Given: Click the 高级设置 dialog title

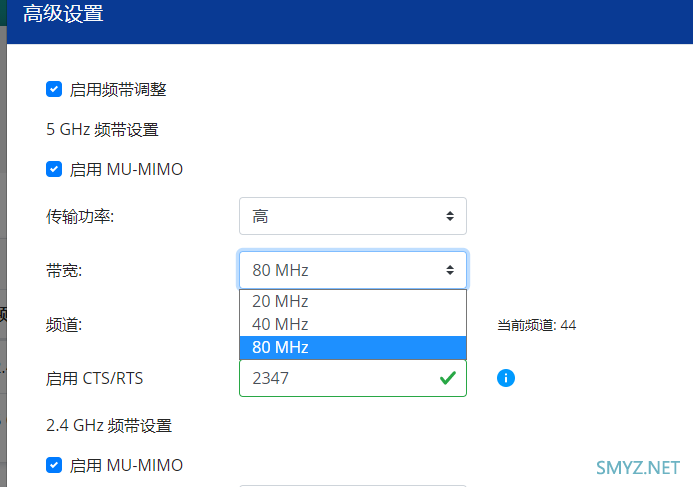Looking at the screenshot, I should (x=63, y=14).
